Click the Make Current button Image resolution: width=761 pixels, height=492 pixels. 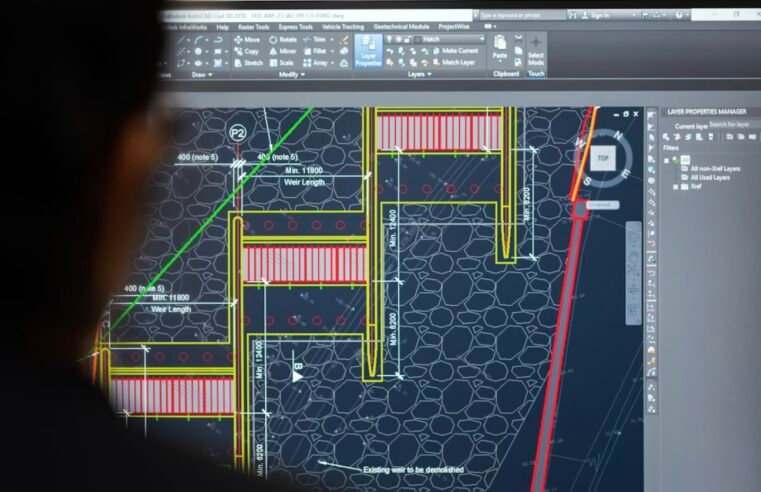pyautogui.click(x=459, y=51)
